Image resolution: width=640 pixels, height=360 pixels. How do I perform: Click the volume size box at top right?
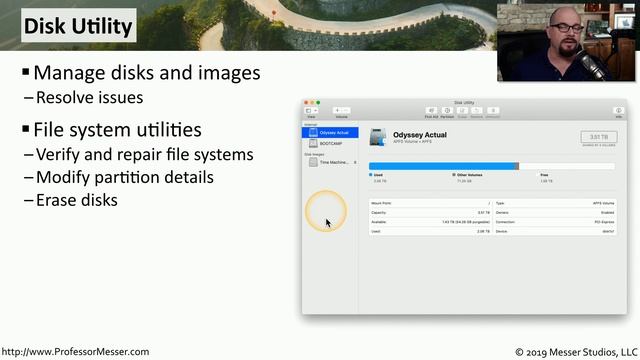click(x=599, y=137)
